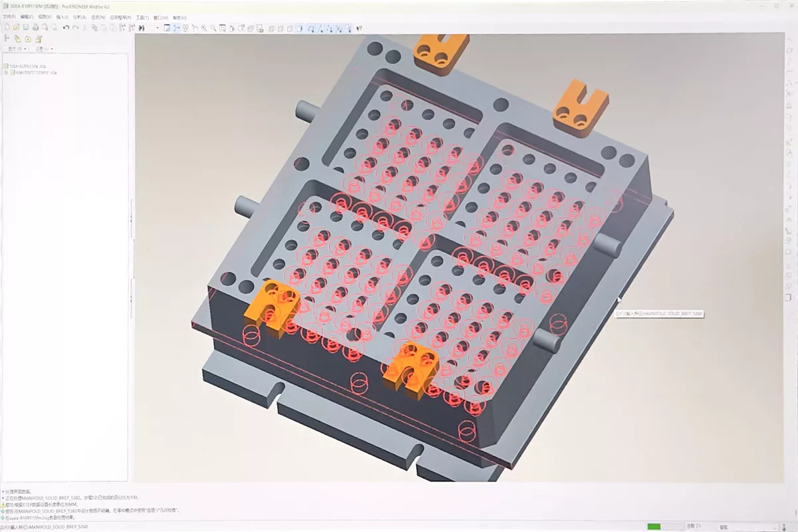798x532 pixels.
Task: Create a new file with New icon
Action: 7,28
